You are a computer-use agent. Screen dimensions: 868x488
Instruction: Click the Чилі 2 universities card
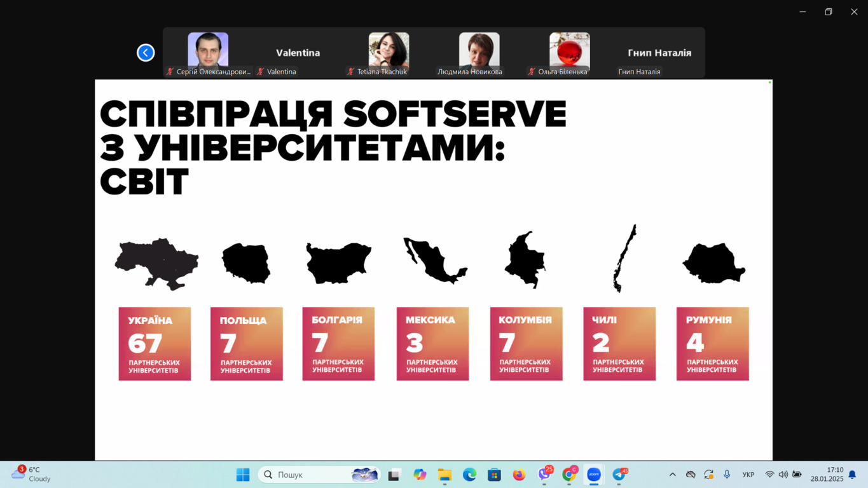[619, 344]
